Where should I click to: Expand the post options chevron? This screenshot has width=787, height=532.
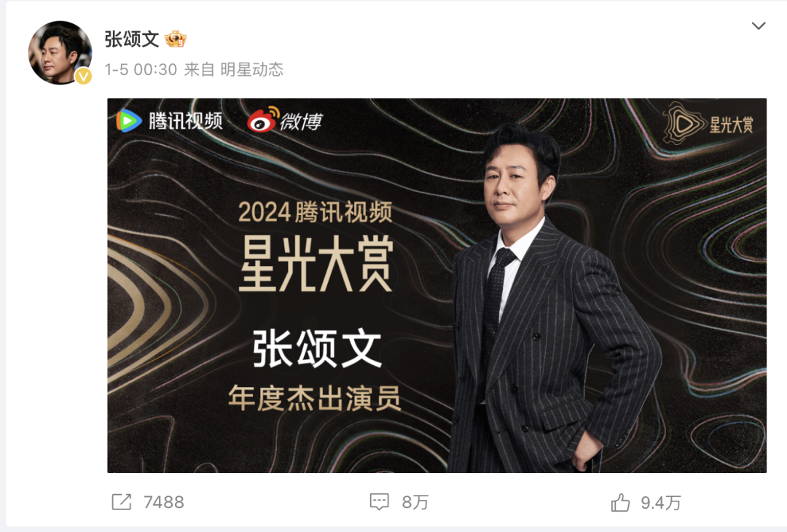coord(759,26)
